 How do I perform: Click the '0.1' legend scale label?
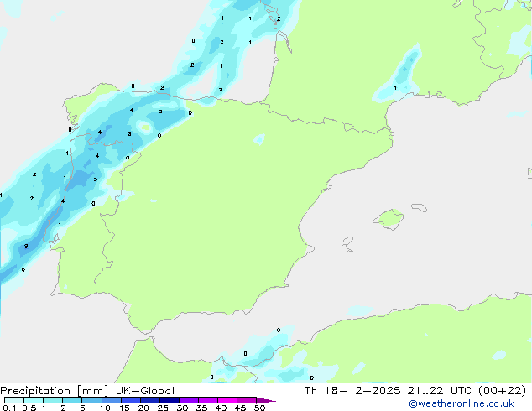click(x=9, y=408)
